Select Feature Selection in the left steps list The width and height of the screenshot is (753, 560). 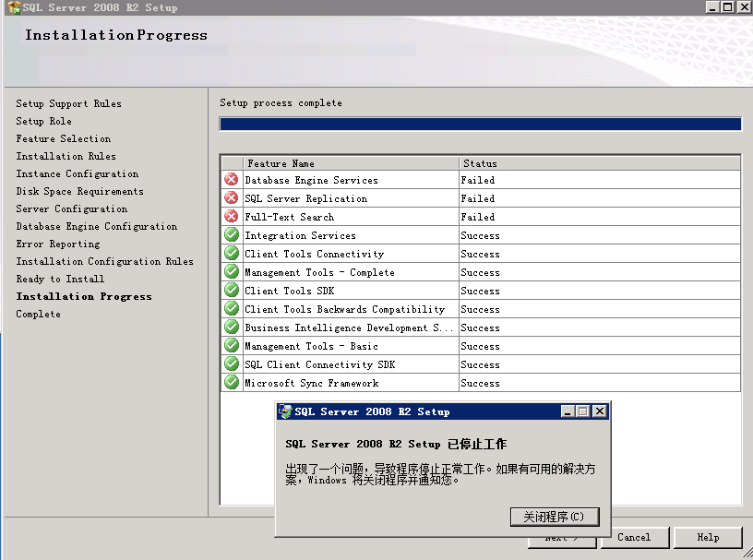pyautogui.click(x=63, y=139)
